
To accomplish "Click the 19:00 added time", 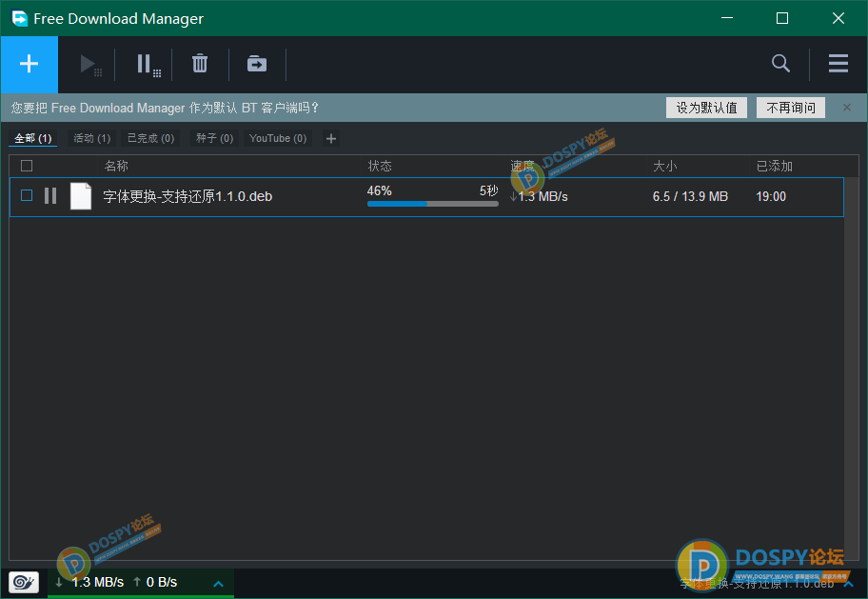I will click(x=771, y=197).
